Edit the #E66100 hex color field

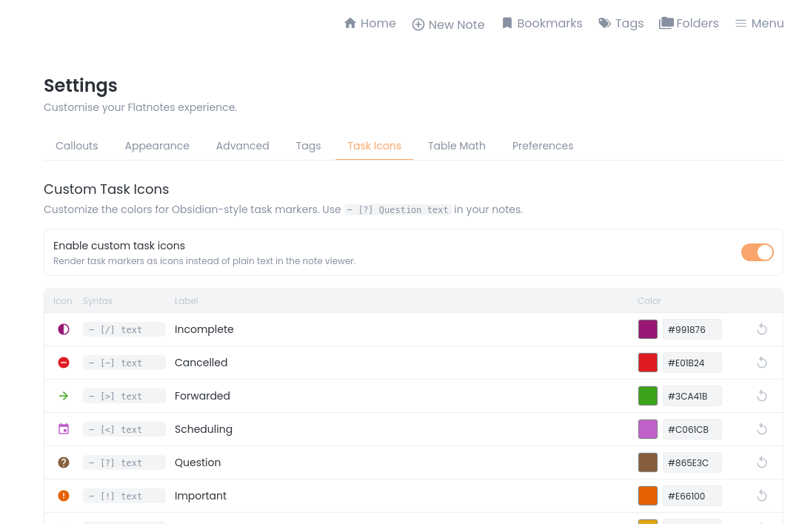click(x=692, y=495)
